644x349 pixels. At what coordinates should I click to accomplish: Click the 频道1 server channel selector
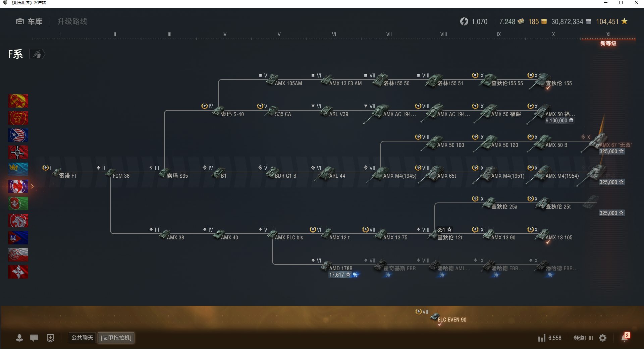[x=583, y=338]
